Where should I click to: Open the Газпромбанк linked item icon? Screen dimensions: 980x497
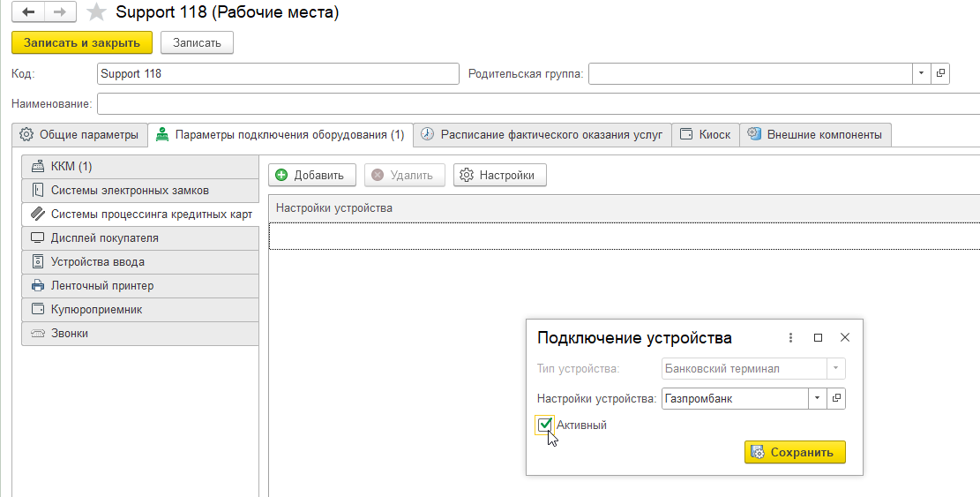[x=836, y=398]
